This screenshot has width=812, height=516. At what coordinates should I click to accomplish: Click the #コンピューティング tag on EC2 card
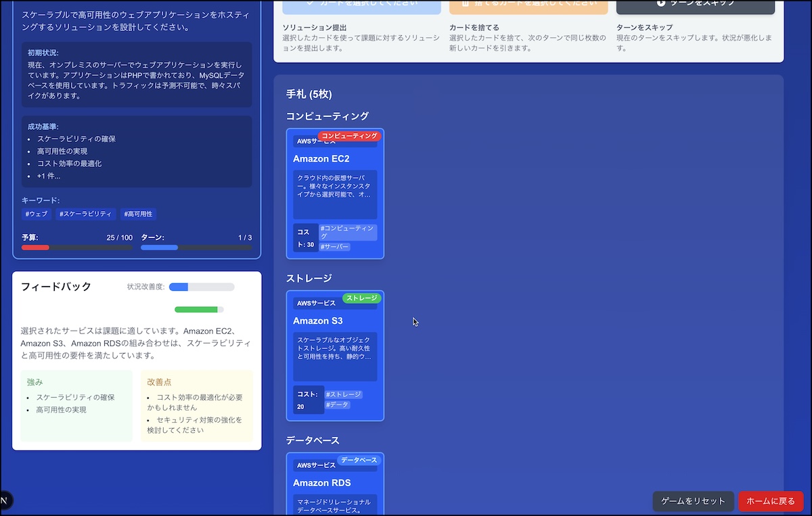point(348,233)
